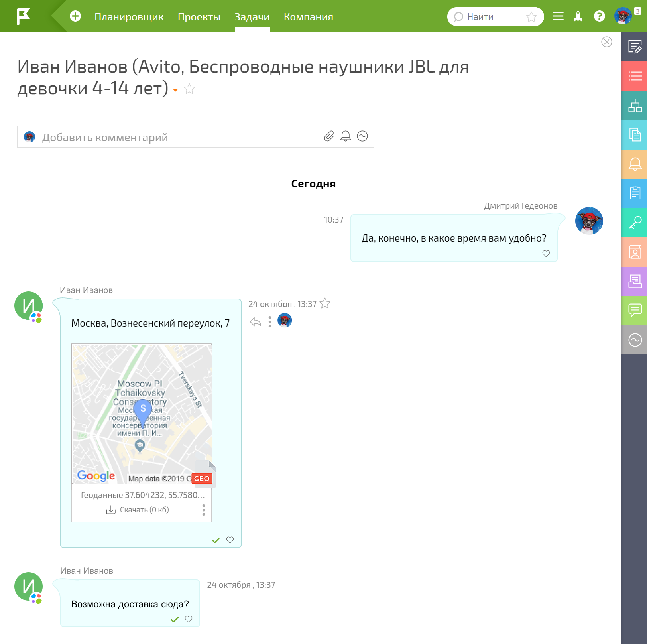Open the key icon in right sidebar
Screen dimensions: 647x644
click(635, 223)
